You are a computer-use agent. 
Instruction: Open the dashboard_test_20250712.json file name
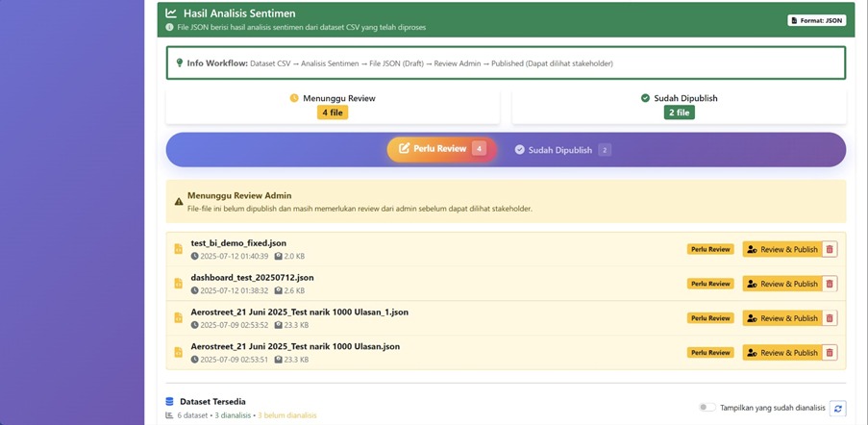point(252,278)
